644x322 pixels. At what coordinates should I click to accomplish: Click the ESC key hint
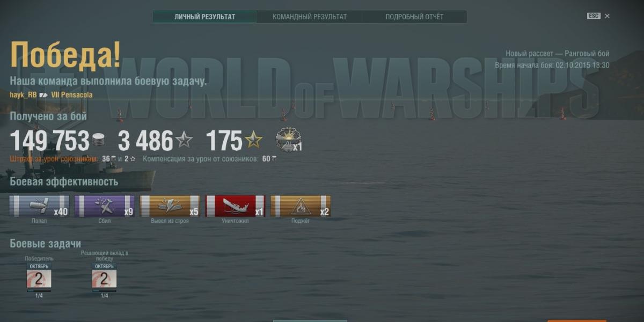coord(594,16)
